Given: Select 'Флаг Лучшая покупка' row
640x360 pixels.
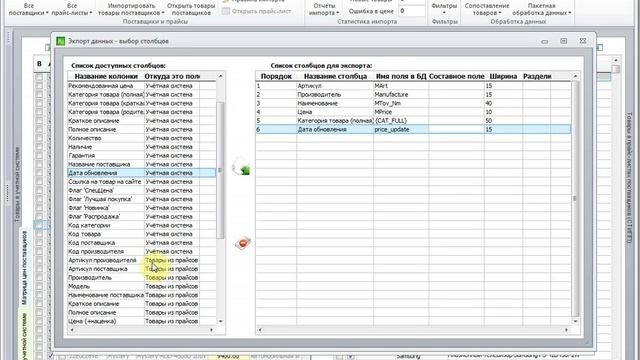Looking at the screenshot, I should [142, 199].
